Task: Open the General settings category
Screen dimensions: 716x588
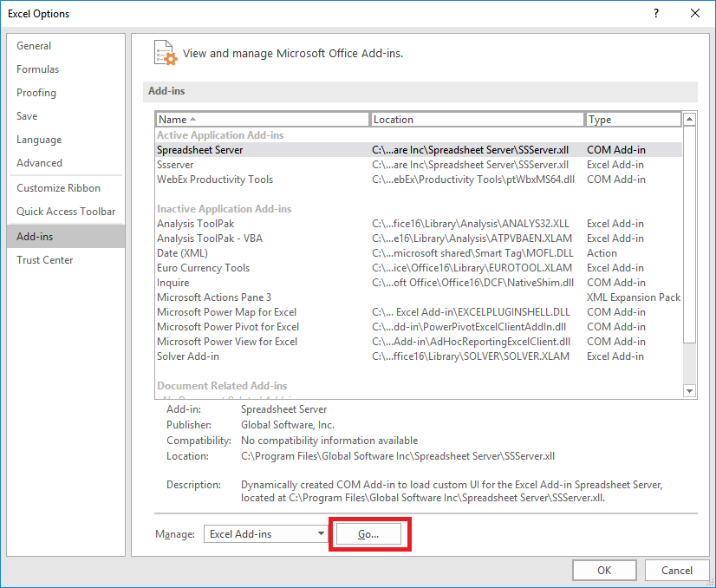Action: click(34, 46)
